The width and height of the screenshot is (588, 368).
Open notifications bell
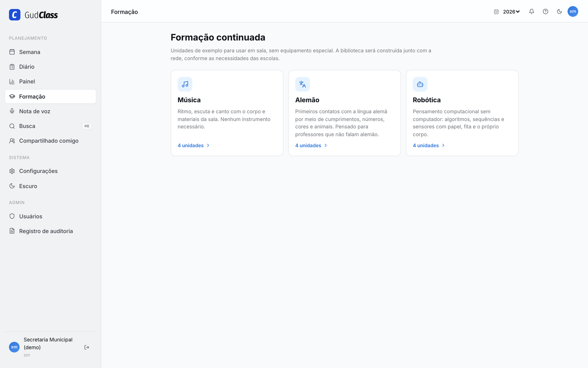click(x=531, y=11)
